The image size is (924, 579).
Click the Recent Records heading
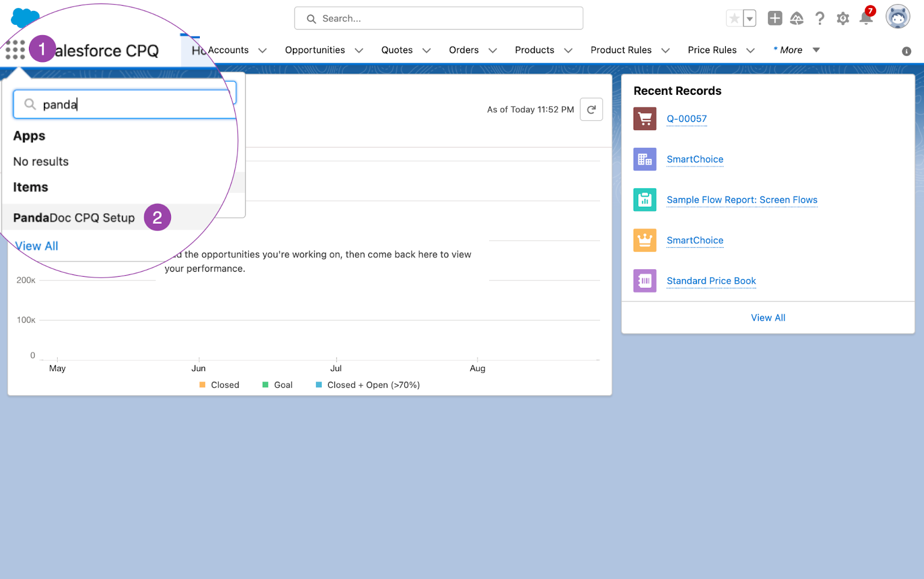[x=677, y=91]
